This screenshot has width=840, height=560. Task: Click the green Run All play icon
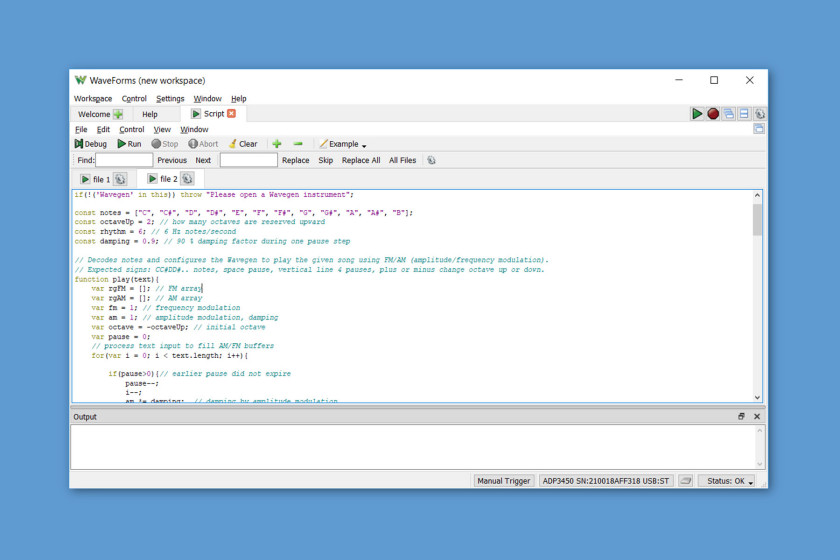click(x=696, y=114)
